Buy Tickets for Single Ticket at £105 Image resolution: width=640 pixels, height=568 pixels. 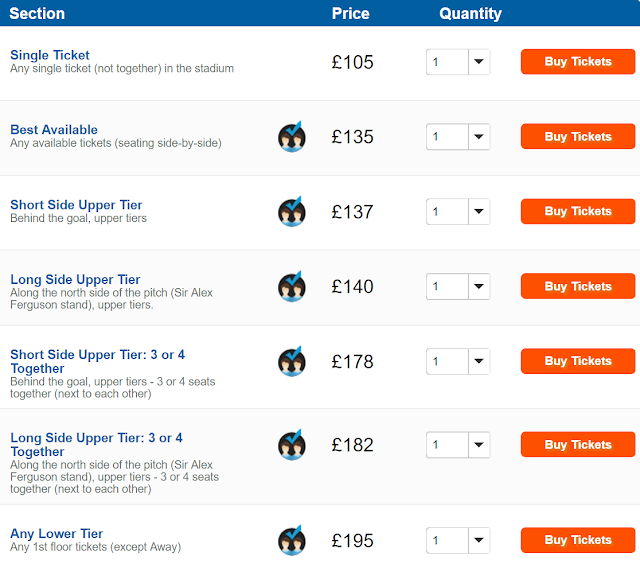coord(578,62)
